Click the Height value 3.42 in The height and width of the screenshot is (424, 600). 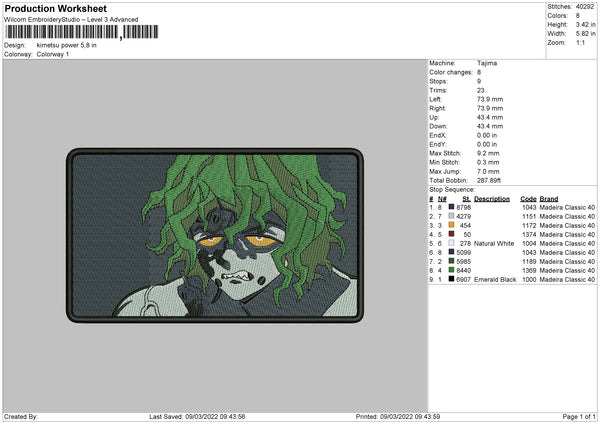coord(585,24)
